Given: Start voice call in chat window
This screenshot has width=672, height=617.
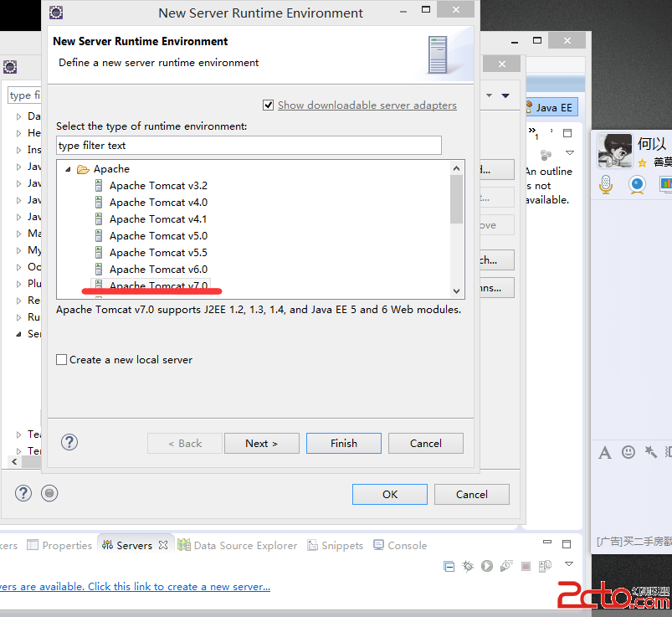Looking at the screenshot, I should pyautogui.click(x=606, y=184).
